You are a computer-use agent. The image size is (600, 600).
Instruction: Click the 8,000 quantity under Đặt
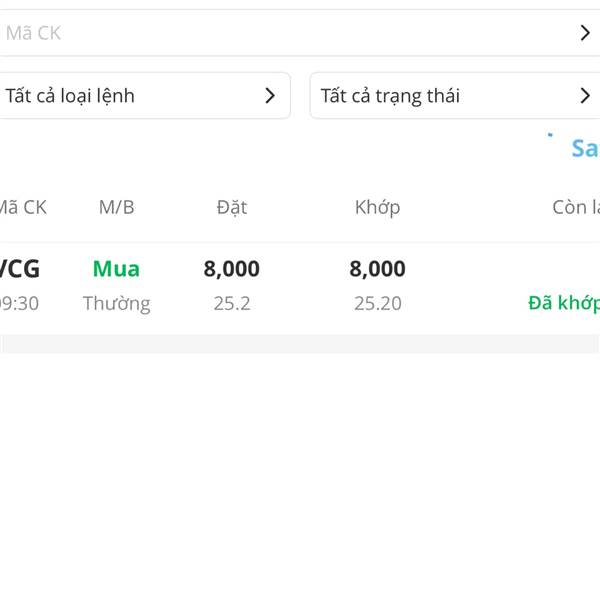pos(231,269)
